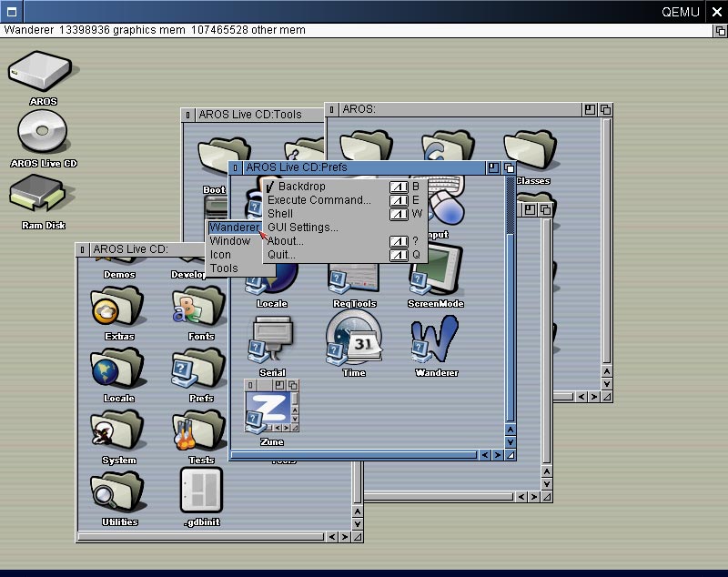Select Quit... from the menu
This screenshot has height=577, width=728.
pos(345,255)
